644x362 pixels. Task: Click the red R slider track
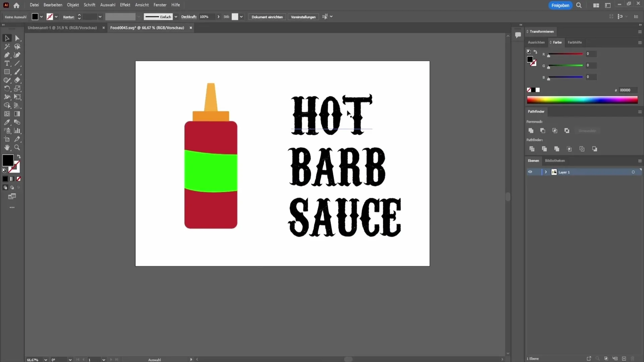[566, 54]
